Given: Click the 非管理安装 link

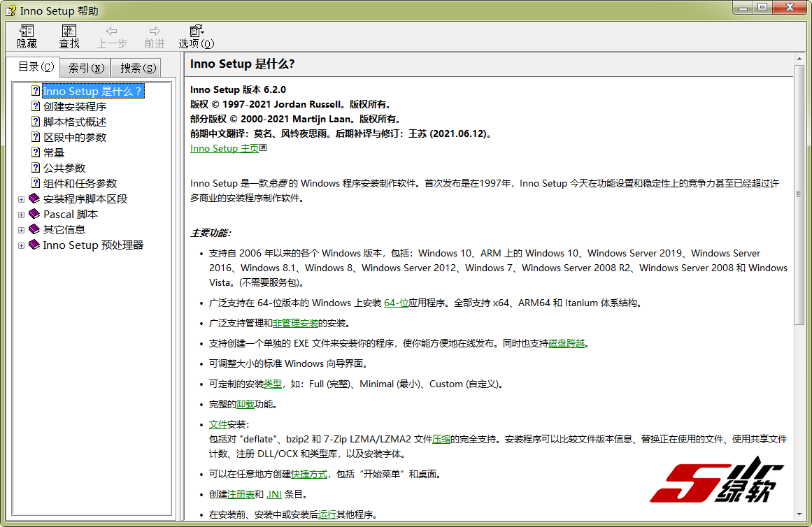Looking at the screenshot, I should coord(295,324).
